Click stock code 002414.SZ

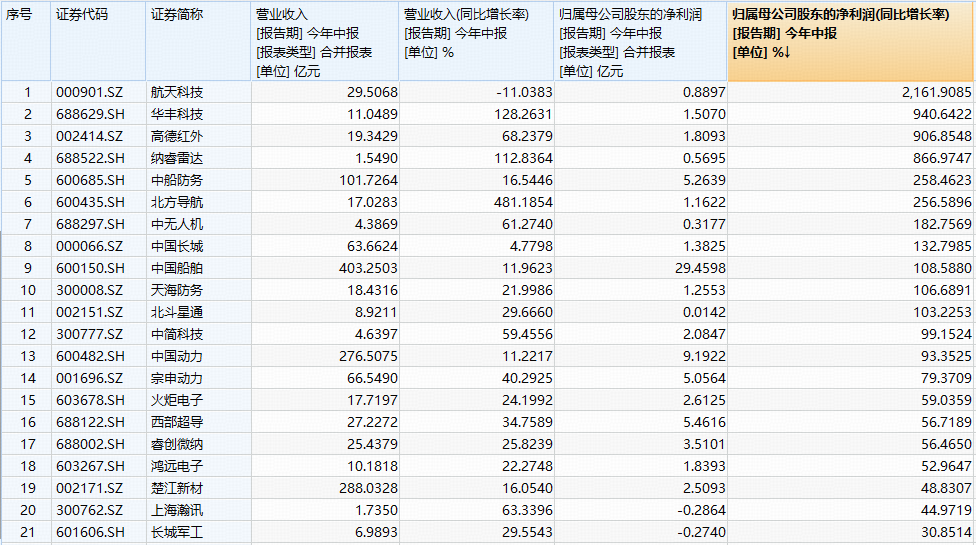[x=90, y=136]
